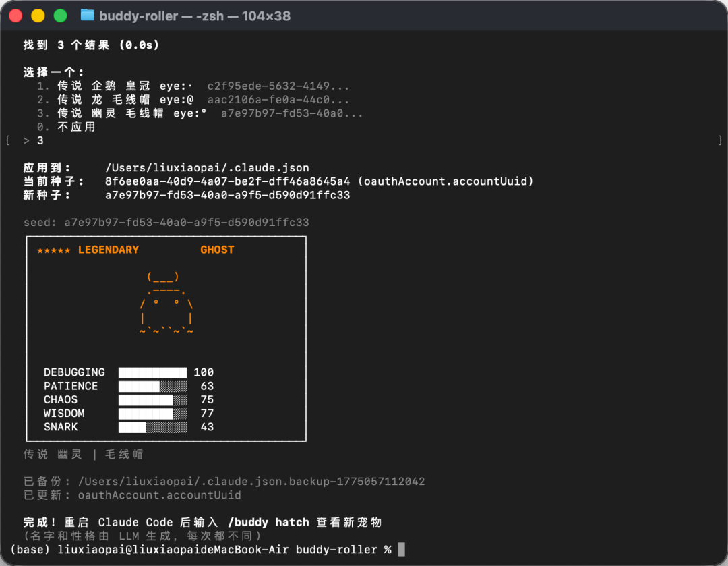Minimize the window using the yellow button
Viewport: 728px width, 566px height.
(38, 16)
